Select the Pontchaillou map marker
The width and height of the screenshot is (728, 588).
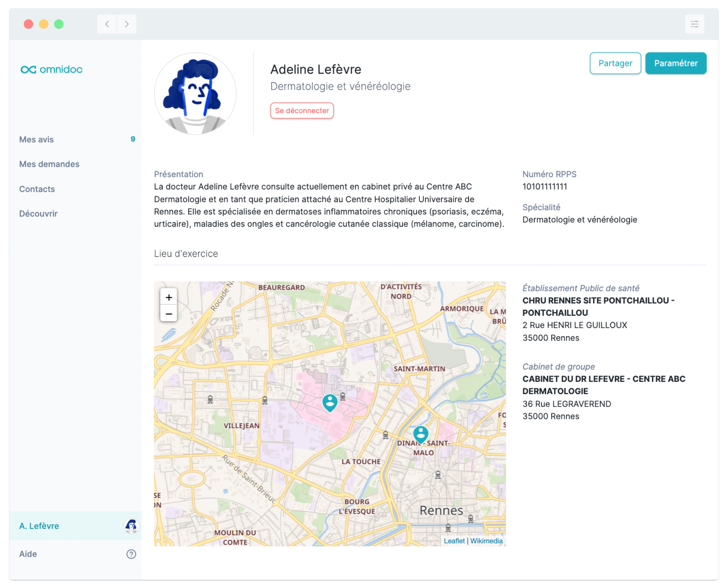330,403
